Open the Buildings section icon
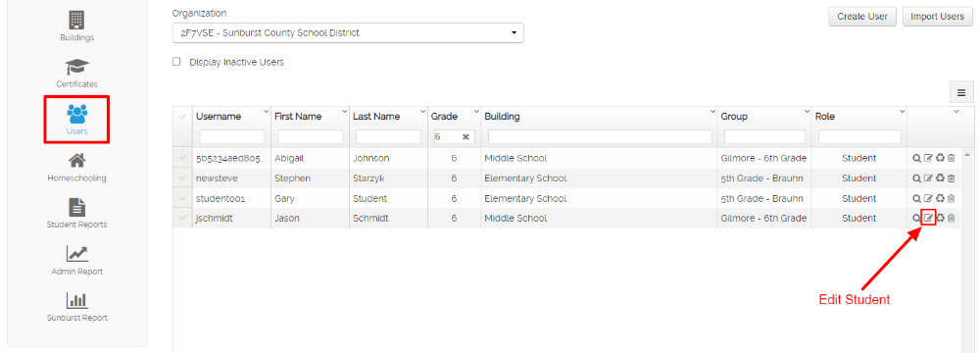Image resolution: width=980 pixels, height=353 pixels. click(76, 20)
